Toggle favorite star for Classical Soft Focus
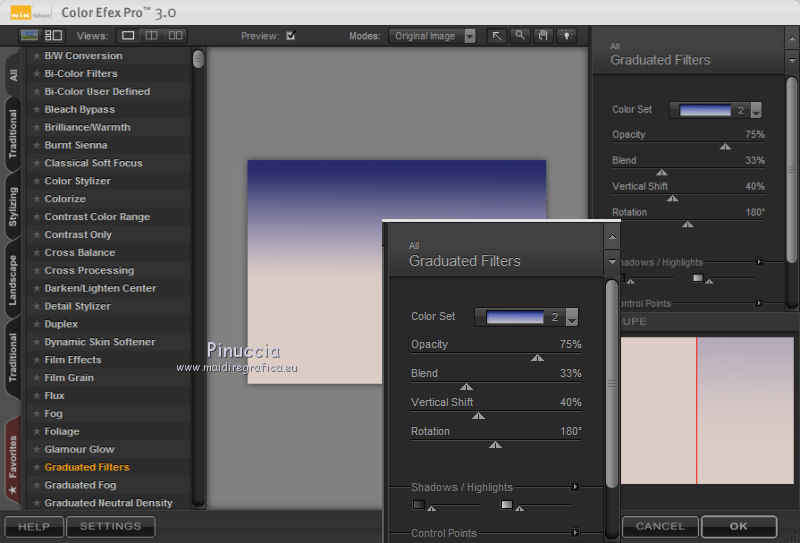 (37, 163)
